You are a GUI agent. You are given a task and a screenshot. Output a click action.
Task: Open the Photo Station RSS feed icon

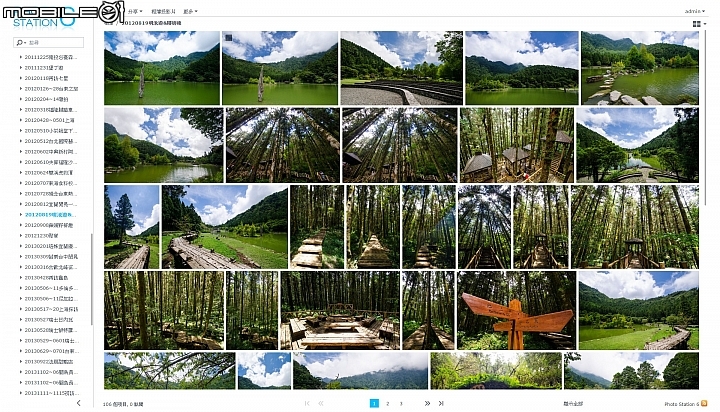(704, 404)
